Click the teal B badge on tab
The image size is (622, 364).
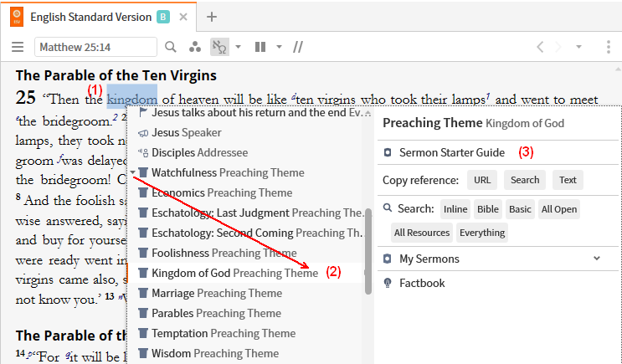pyautogui.click(x=163, y=17)
